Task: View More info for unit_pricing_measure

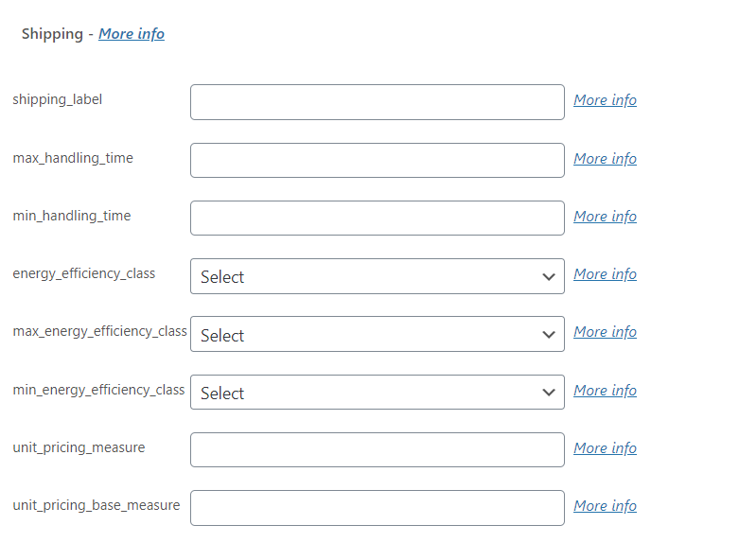Action: pos(605,448)
